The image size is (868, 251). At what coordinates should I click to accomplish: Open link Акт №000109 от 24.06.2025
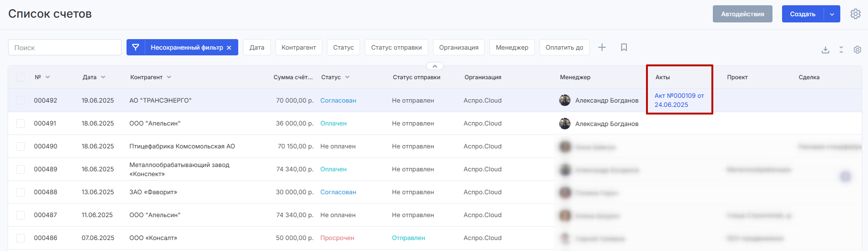678,100
